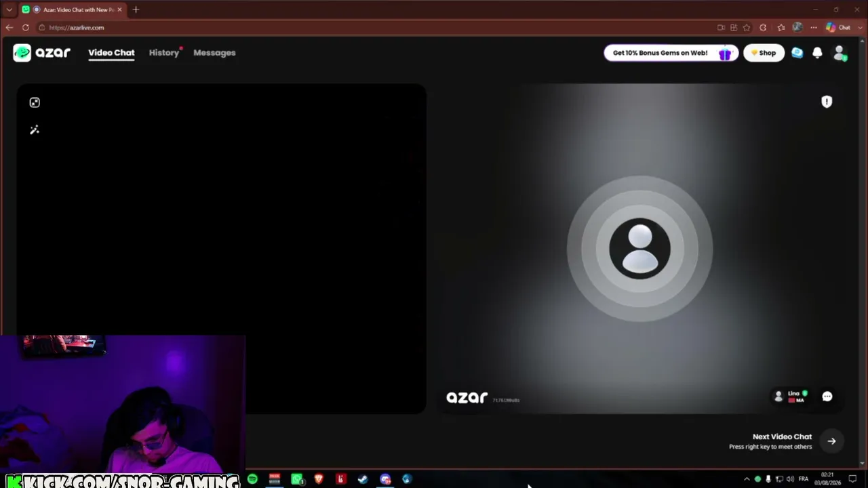Click the FRA language indicator
Screen dimensions: 868x488
tap(804, 479)
